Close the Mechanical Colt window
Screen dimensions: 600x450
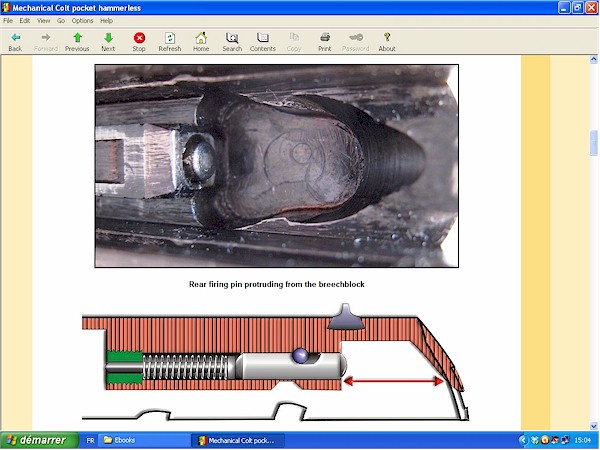pos(592,8)
